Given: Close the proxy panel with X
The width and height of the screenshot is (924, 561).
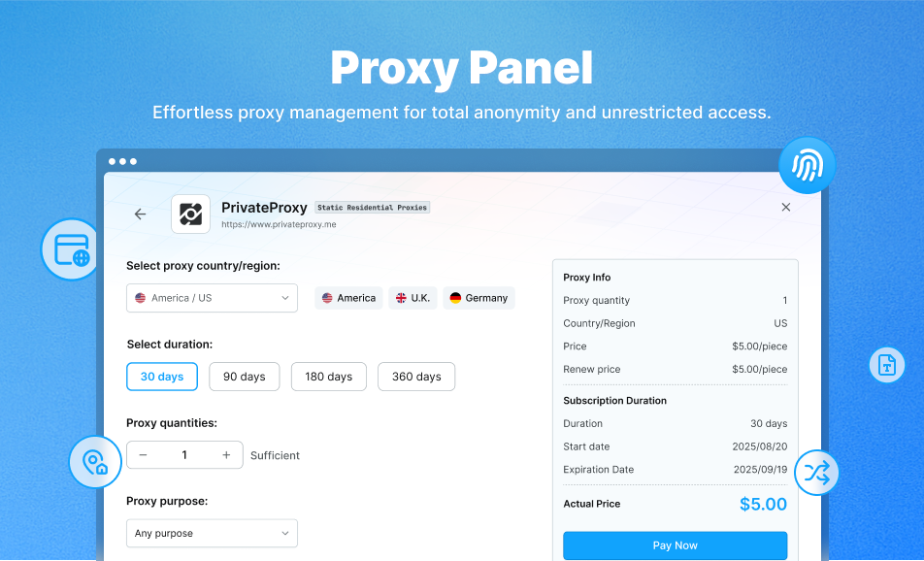Looking at the screenshot, I should (x=786, y=207).
